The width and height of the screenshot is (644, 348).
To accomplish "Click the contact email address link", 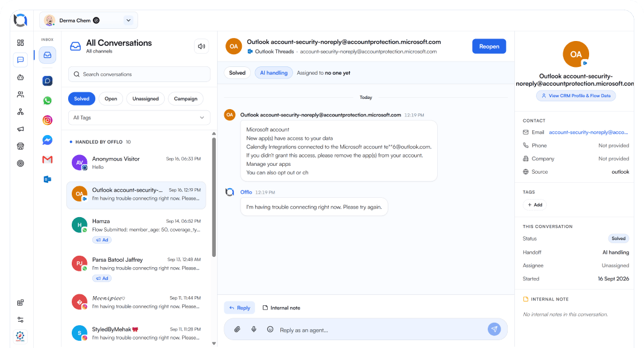I will click(589, 132).
